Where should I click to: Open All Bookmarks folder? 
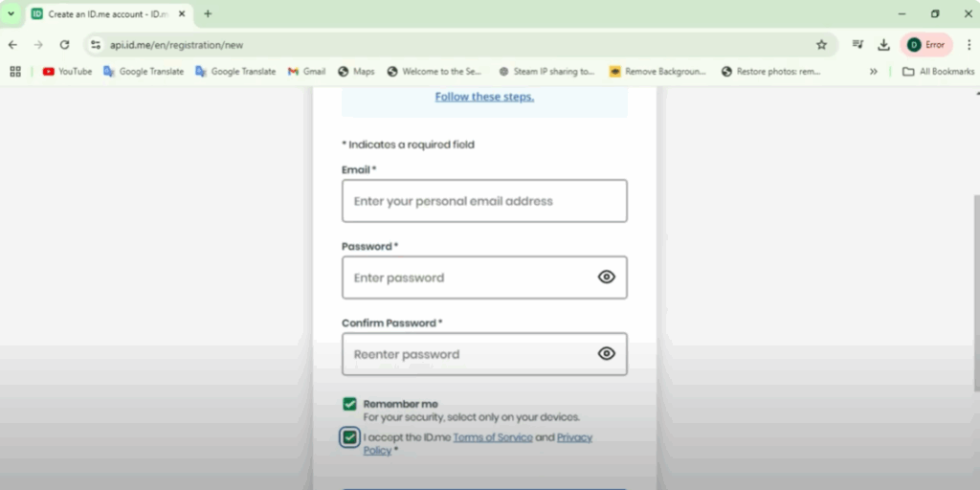(938, 71)
